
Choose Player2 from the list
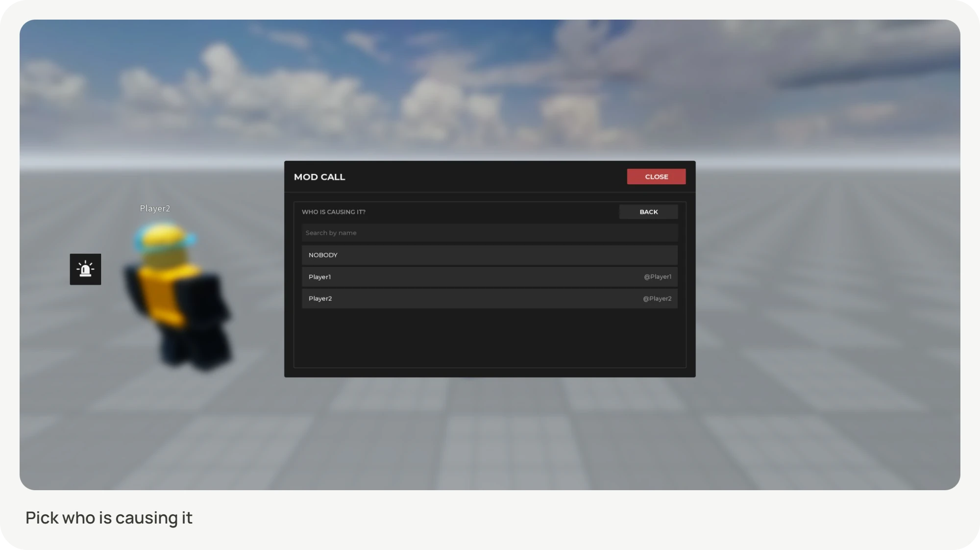(490, 299)
